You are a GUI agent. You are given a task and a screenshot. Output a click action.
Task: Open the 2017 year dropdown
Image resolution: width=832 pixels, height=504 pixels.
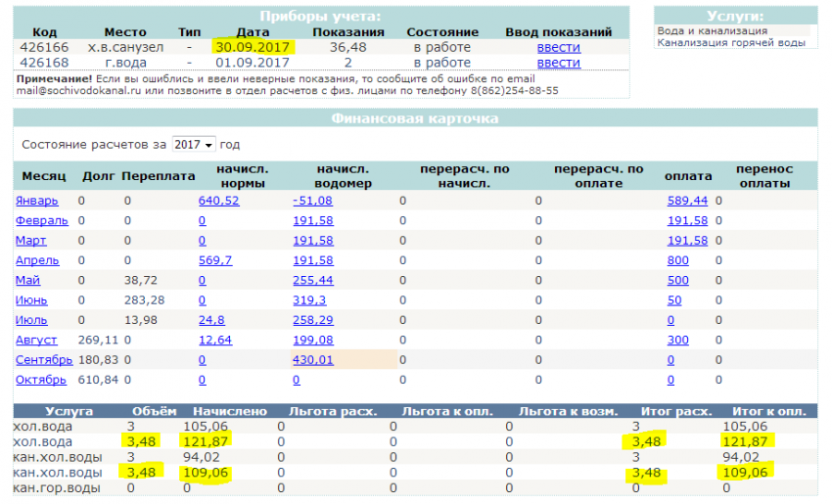[194, 144]
